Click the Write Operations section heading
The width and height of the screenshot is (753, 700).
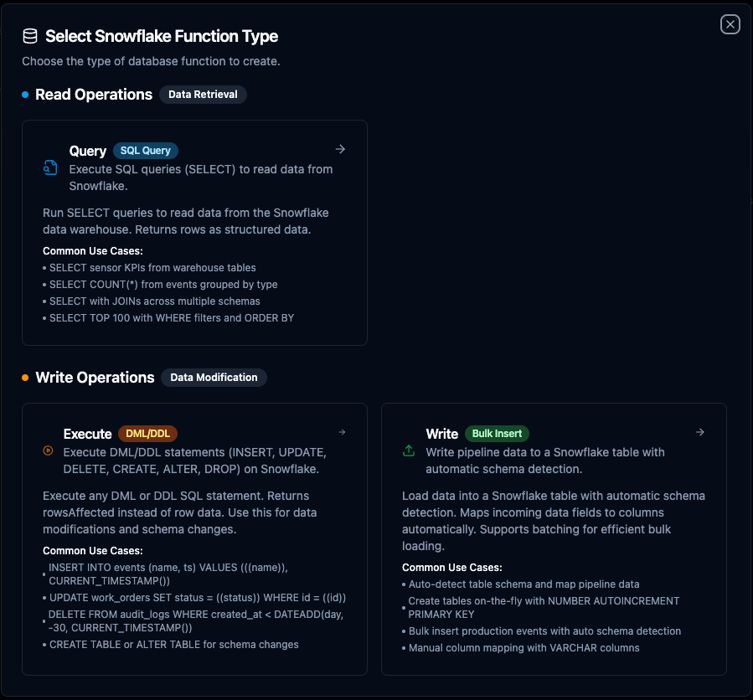point(95,378)
